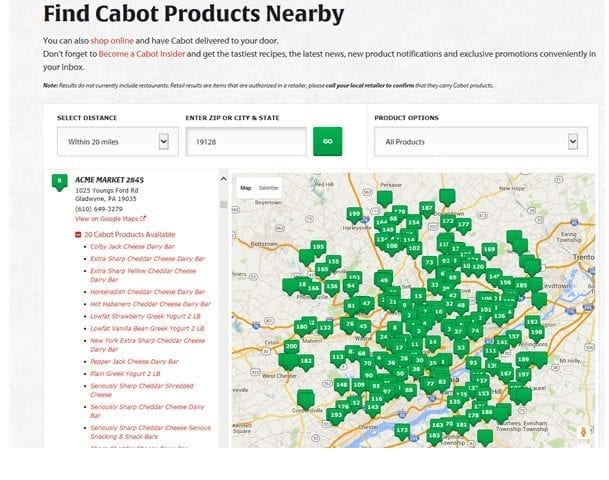Open store marker 113 on map
609x480 pixels.
pyautogui.click(x=338, y=358)
